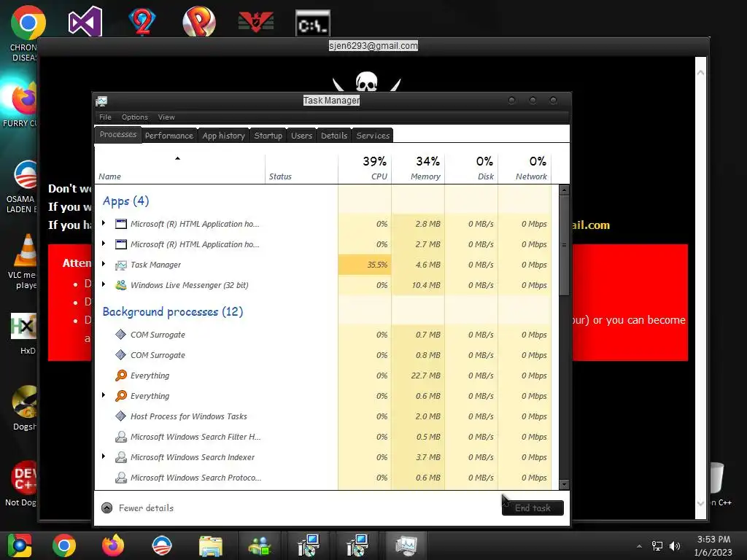Open the OSAMA LADEN desktop shortcut
The height and width of the screenshot is (560, 747).
click(x=25, y=174)
